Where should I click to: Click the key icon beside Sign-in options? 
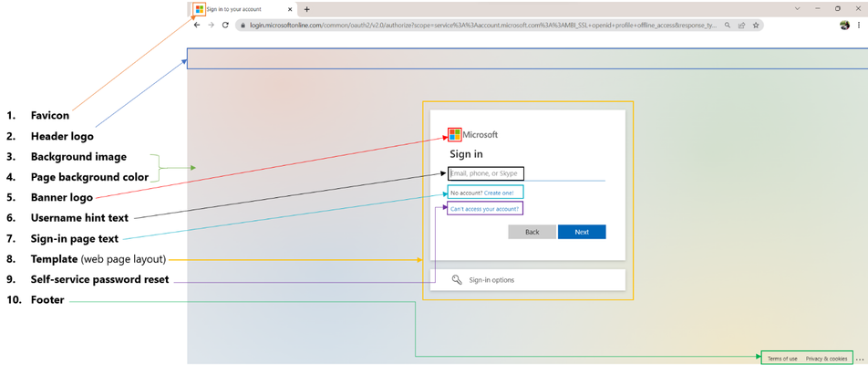tap(457, 280)
